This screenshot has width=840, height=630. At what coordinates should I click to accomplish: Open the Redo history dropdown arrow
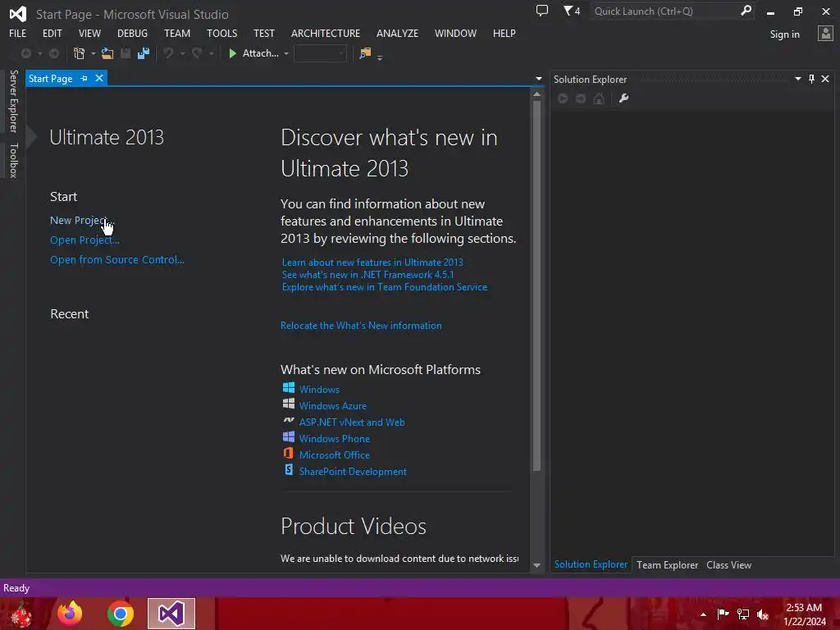pyautogui.click(x=212, y=53)
